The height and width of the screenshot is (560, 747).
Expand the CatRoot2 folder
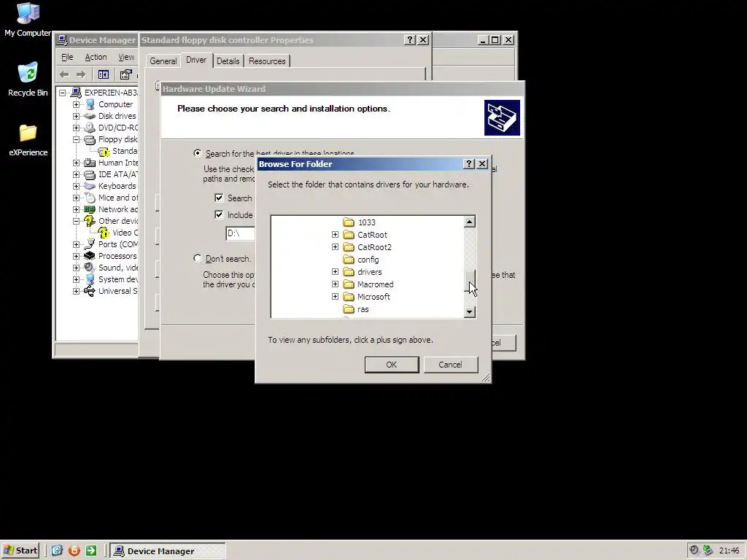pos(335,246)
